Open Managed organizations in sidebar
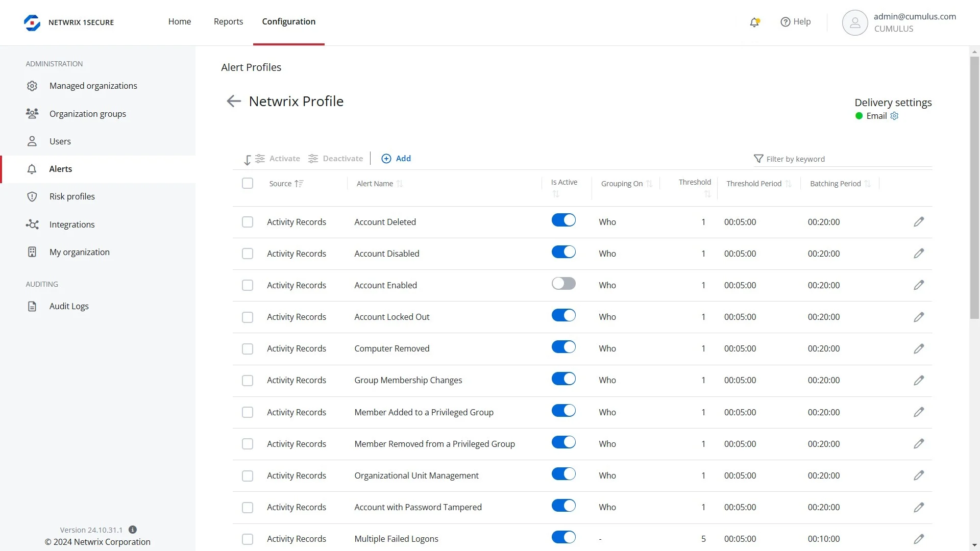Image resolution: width=980 pixels, height=551 pixels. [x=98, y=86]
